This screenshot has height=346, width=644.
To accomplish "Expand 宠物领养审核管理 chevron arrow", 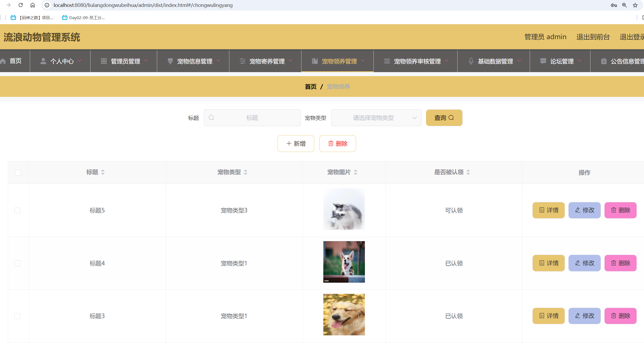I will (447, 61).
